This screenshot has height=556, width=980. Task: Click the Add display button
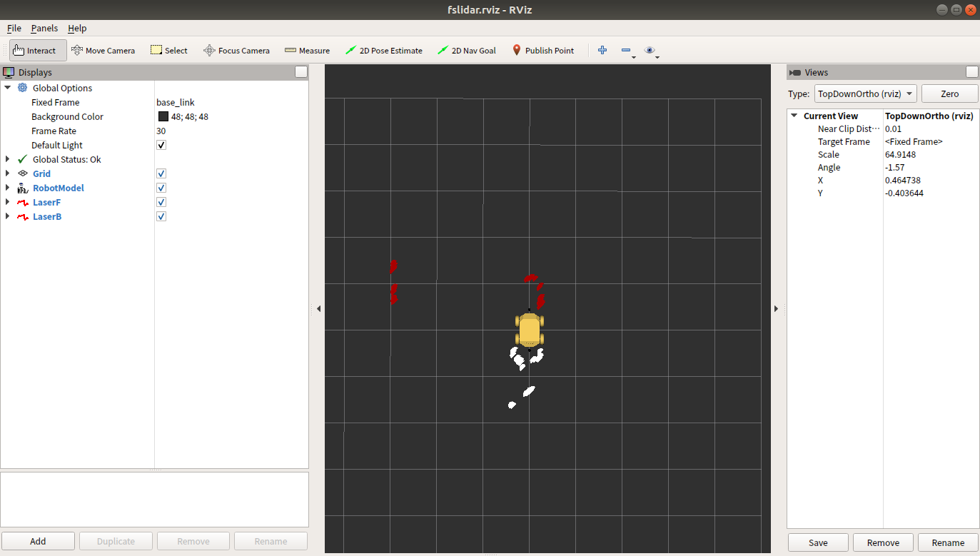point(38,541)
